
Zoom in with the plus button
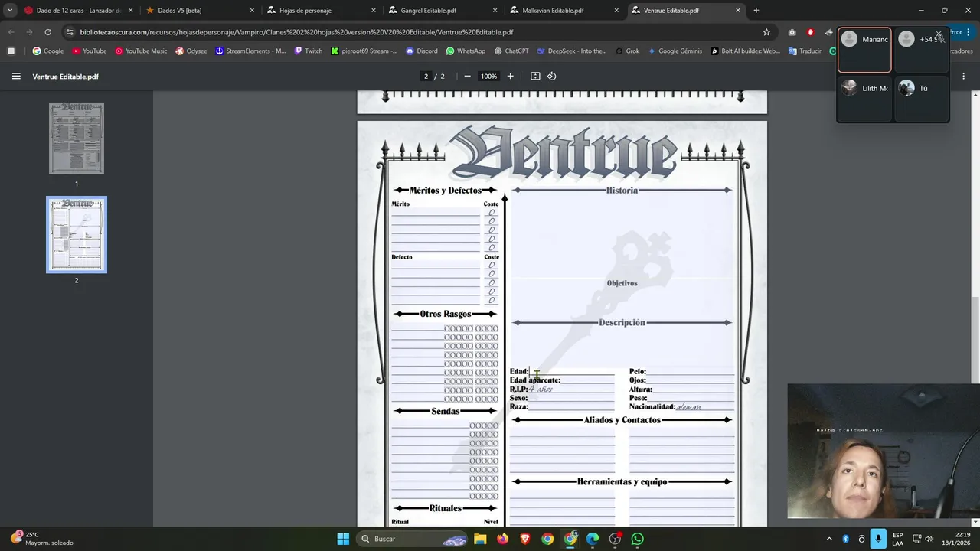coord(511,77)
